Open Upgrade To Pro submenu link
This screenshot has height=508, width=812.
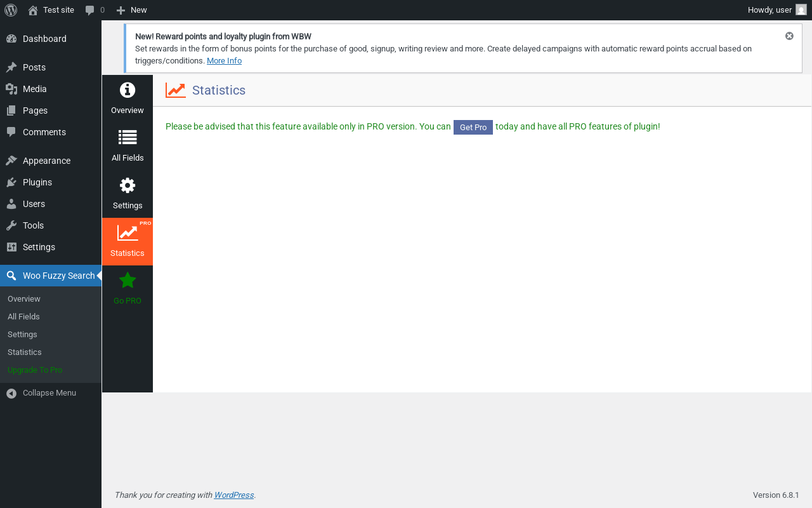pos(35,370)
